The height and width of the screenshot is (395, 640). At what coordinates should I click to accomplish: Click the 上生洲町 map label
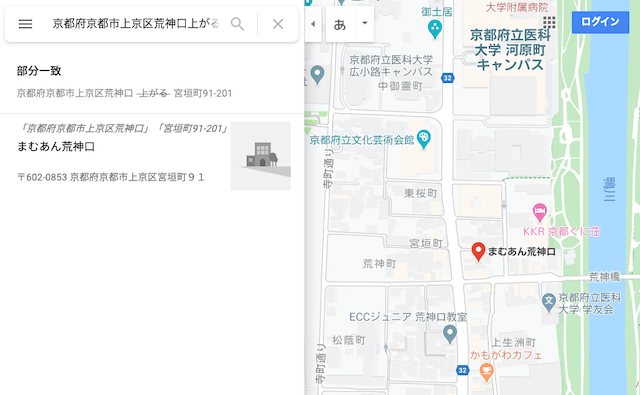click(x=513, y=342)
